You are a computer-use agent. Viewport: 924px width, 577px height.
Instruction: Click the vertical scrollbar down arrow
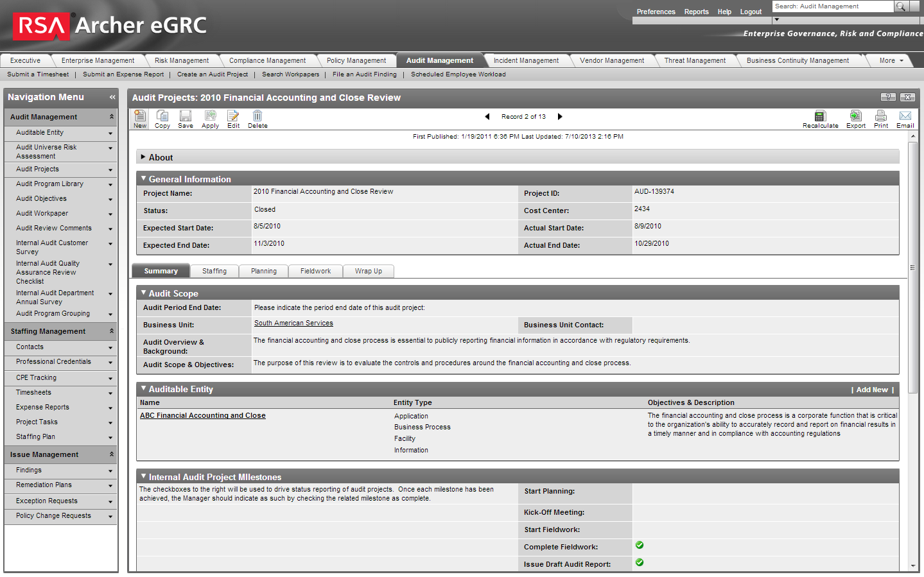pos(913,566)
